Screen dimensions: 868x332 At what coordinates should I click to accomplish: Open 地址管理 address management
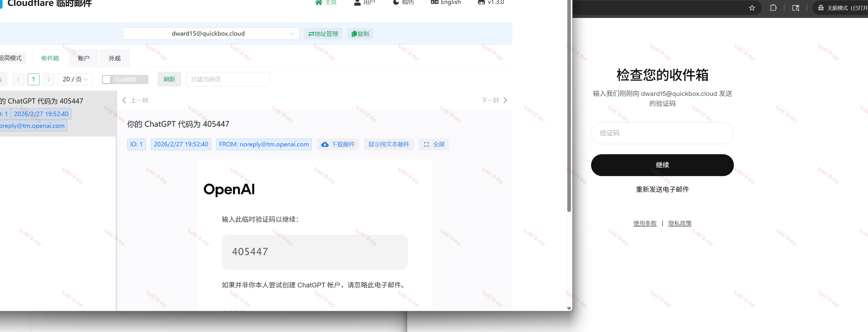coord(323,34)
